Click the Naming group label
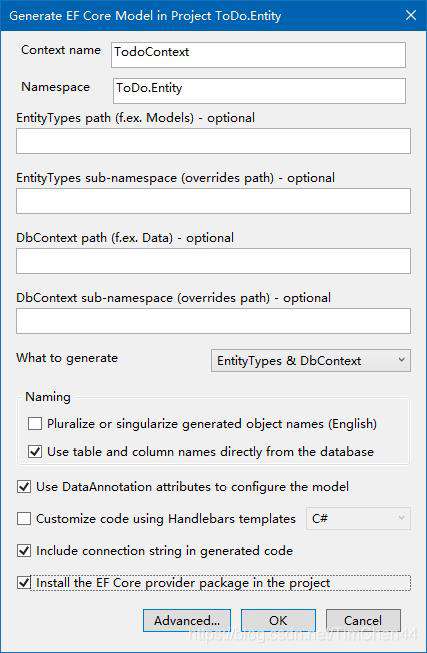Viewport: 427px width, 653px height. click(48, 397)
